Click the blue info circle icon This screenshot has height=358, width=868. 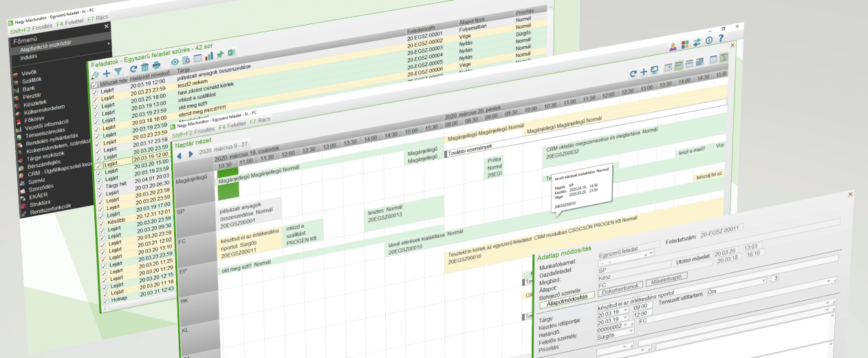click(x=708, y=41)
